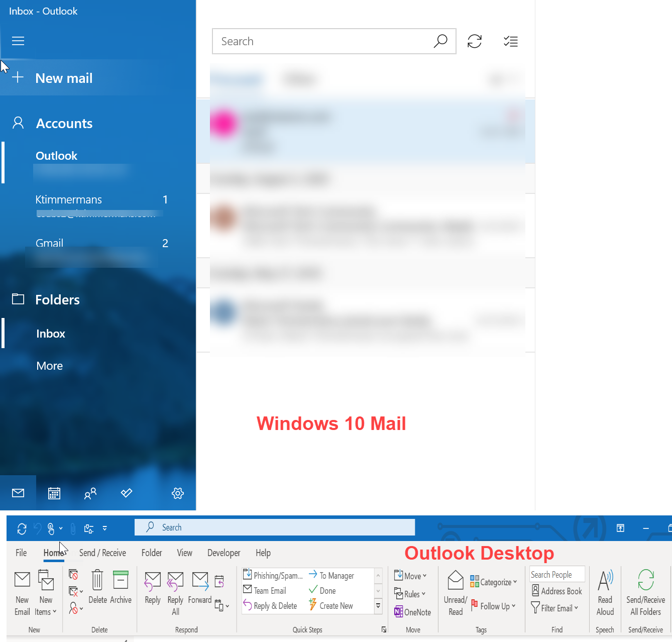This screenshot has width=672, height=642.
Task: Open Settings gear in Windows Mail
Action: [178, 493]
